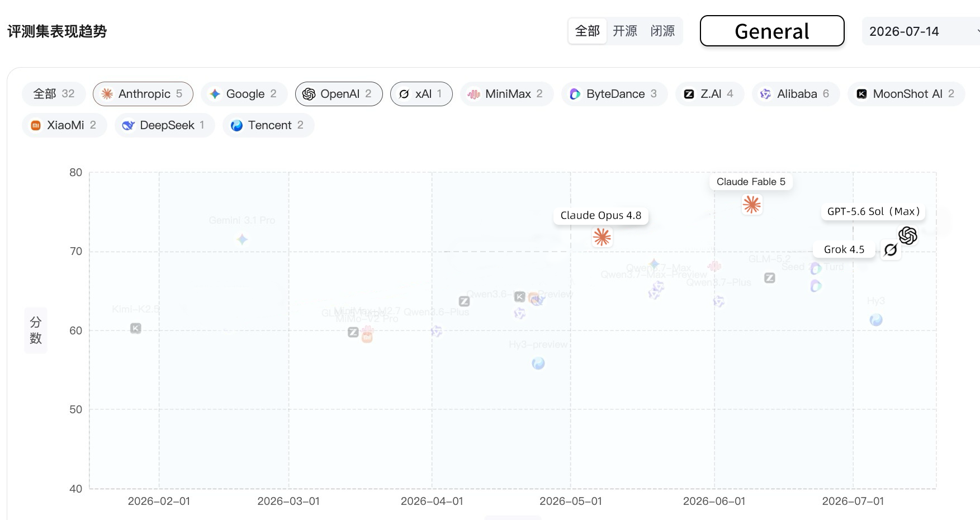The image size is (980, 520).
Task: Click the 2026-06-01 x-axis label
Action: [714, 501]
